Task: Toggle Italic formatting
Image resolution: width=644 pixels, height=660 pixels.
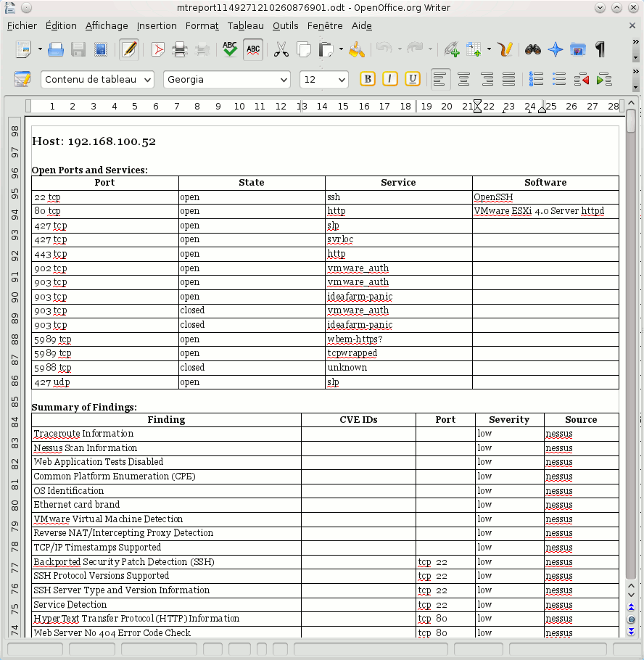Action: point(390,79)
